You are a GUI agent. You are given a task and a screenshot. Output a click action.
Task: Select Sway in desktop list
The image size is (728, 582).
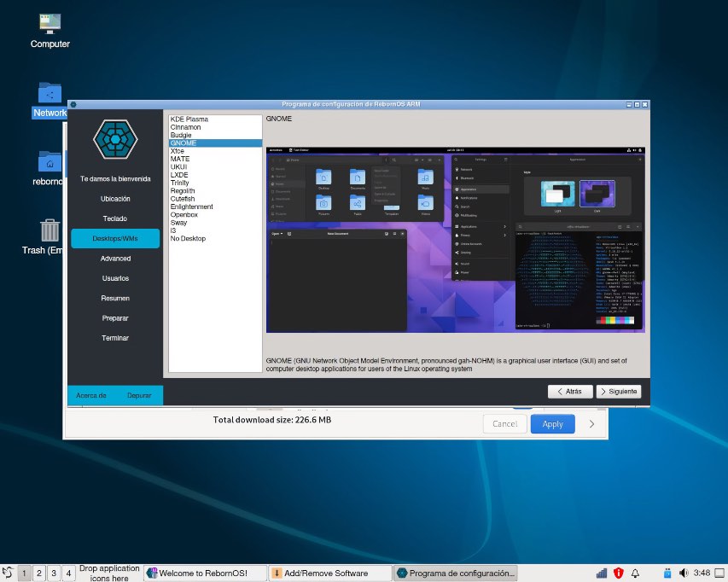pos(215,223)
